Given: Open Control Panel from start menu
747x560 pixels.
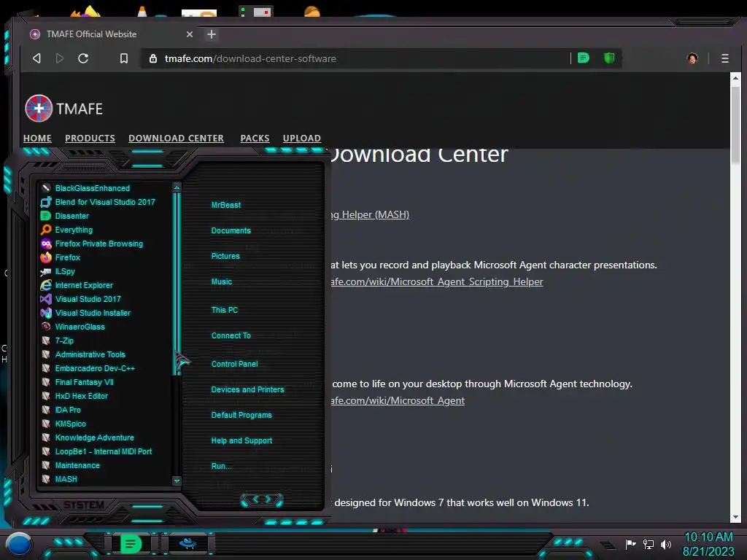Looking at the screenshot, I should tap(234, 364).
